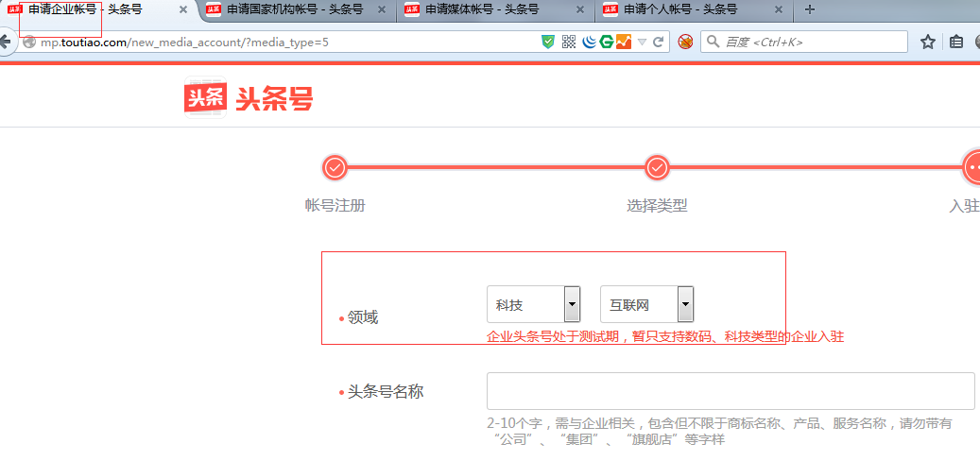Click the 头条号 logo

tap(249, 96)
